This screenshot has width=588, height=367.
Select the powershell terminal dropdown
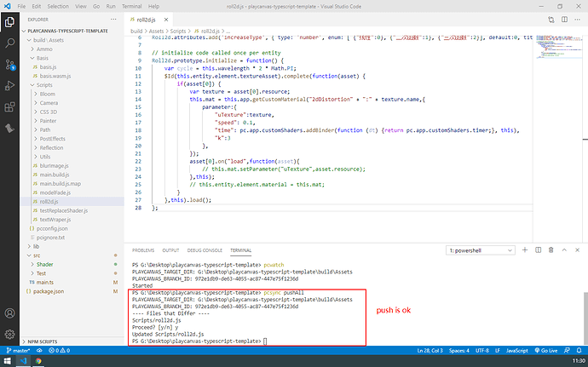481,250
